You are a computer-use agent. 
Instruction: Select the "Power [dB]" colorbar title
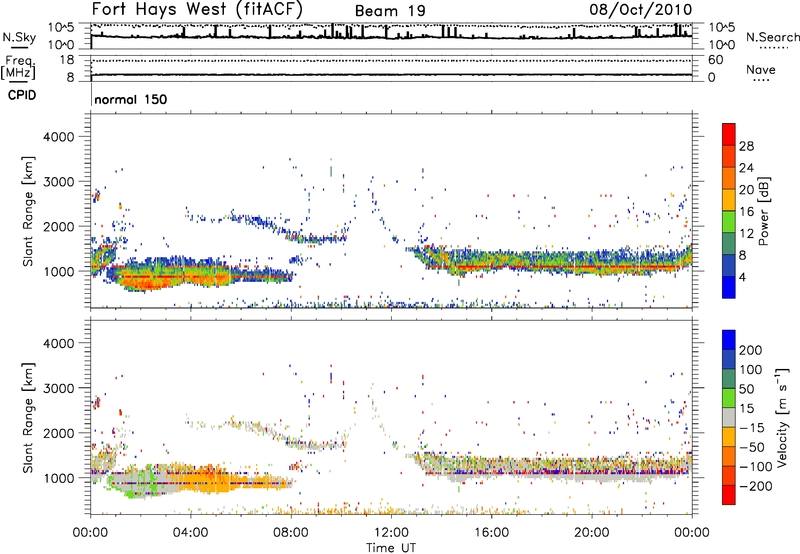pos(764,211)
